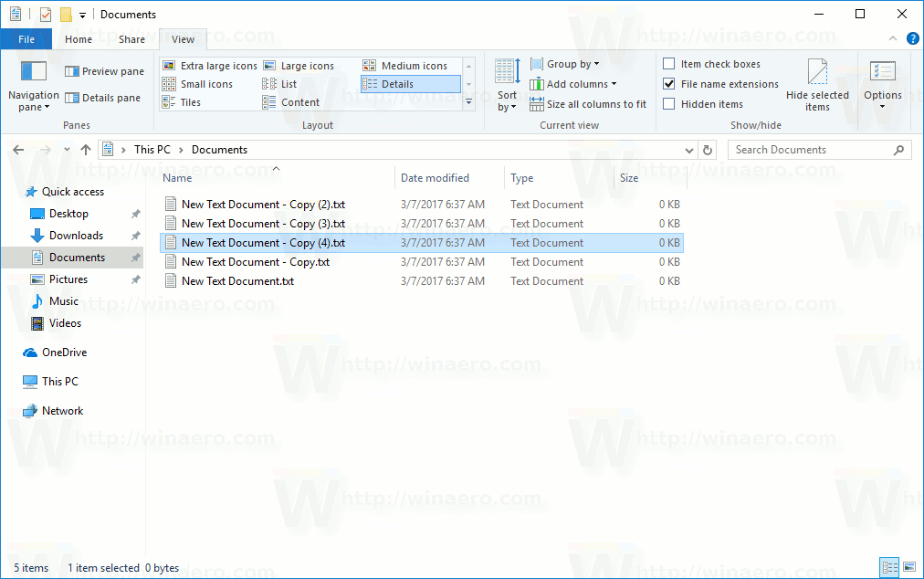This screenshot has height=579, width=924.
Task: Navigate up one folder level
Action: click(85, 149)
